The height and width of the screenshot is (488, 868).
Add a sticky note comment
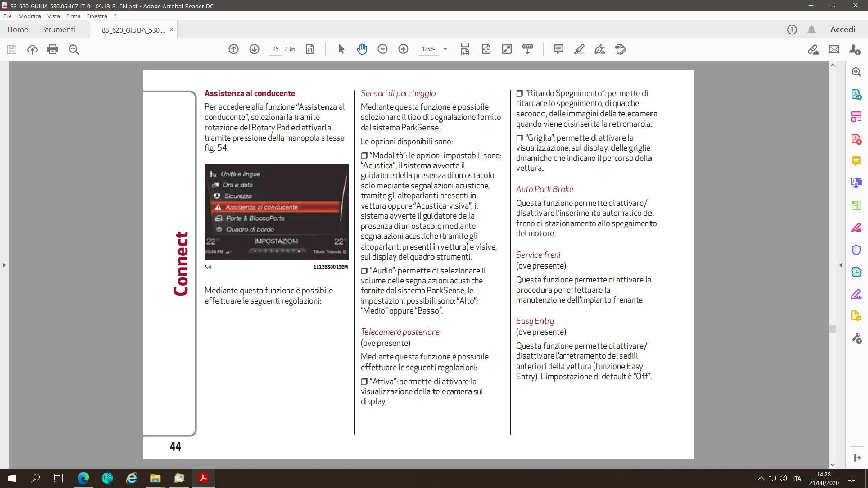pos(558,49)
